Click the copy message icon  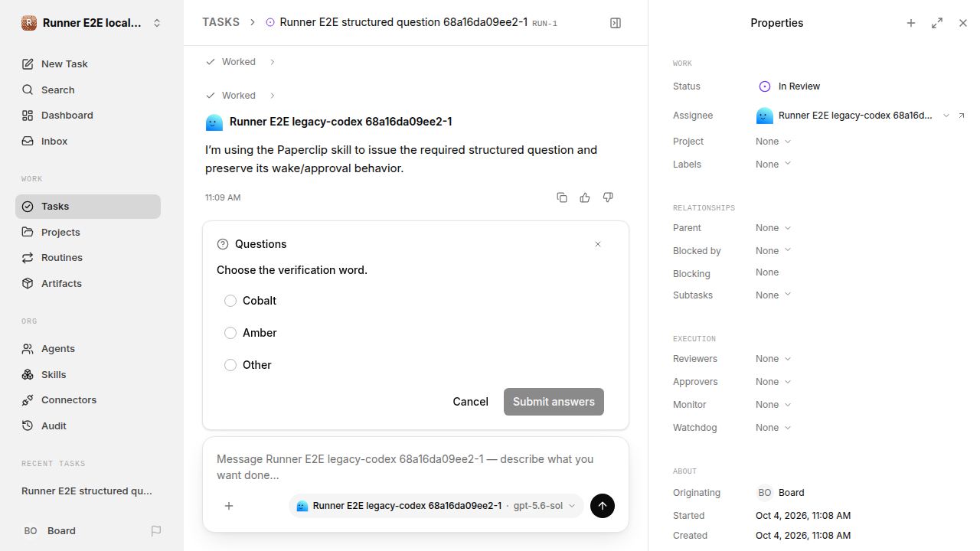[x=562, y=197]
